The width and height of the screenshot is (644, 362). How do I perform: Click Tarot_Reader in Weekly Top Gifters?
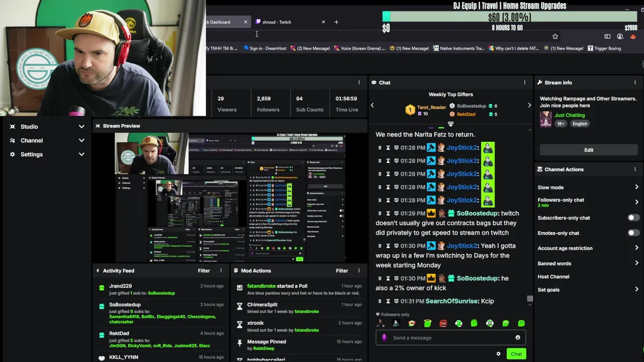431,107
